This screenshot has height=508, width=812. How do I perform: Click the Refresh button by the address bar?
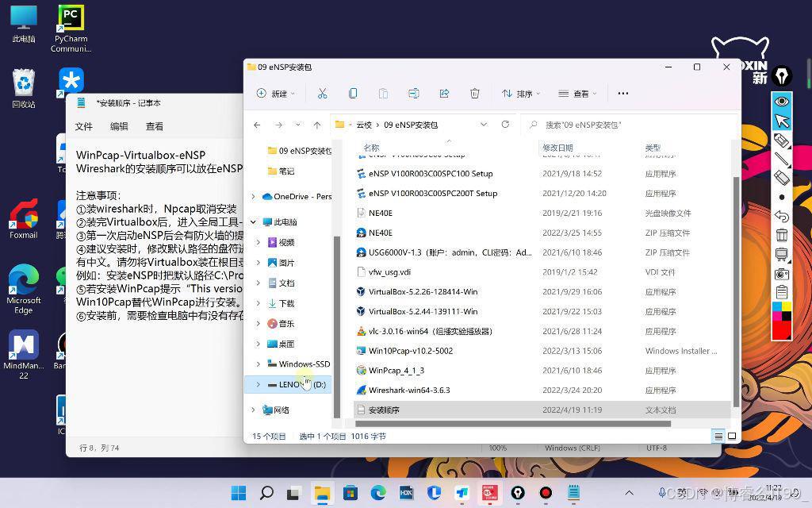tap(505, 125)
